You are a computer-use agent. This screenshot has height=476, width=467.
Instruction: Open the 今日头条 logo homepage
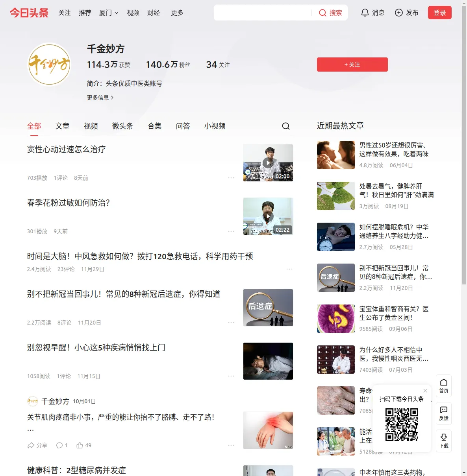(29, 13)
